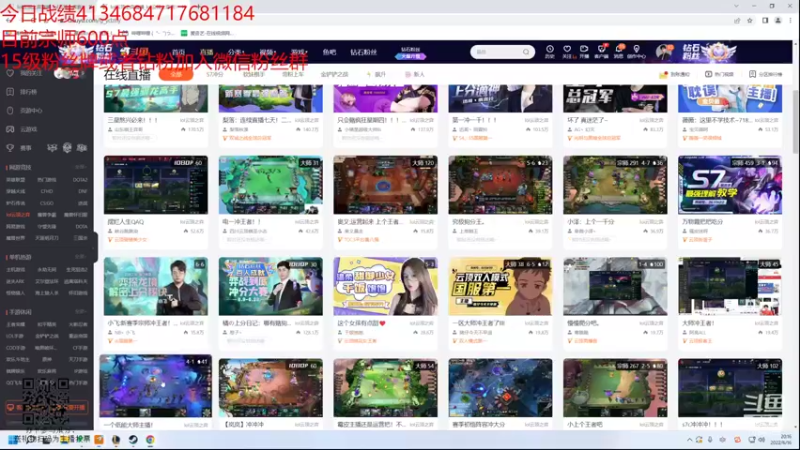Click the Windows Start button
Image resolution: width=800 pixels, height=450 pixels.
[12, 440]
